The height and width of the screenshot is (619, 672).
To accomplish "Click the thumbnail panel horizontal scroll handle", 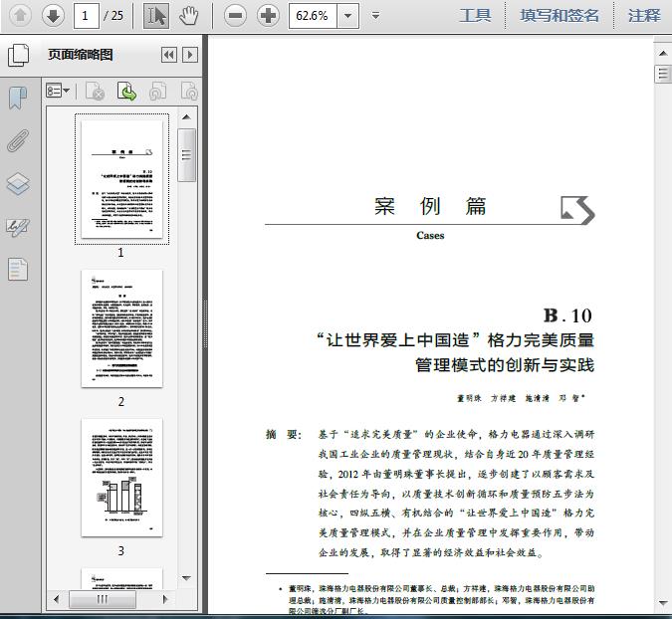I will [103, 599].
